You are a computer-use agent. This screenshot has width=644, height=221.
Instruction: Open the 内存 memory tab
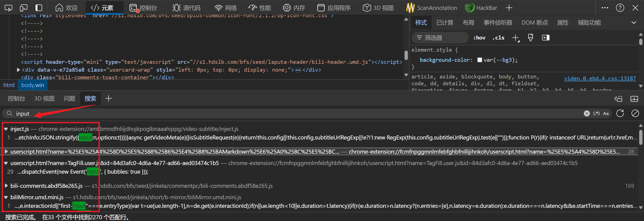click(294, 8)
